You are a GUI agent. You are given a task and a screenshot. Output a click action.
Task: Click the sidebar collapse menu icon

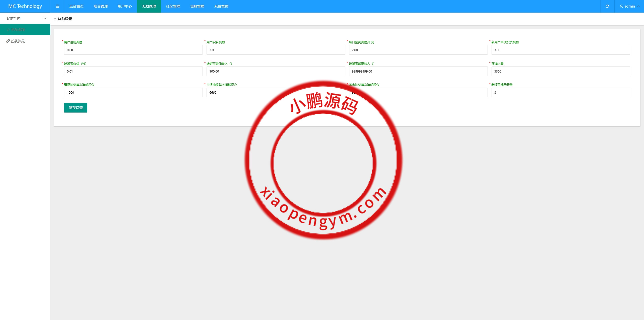(x=57, y=6)
